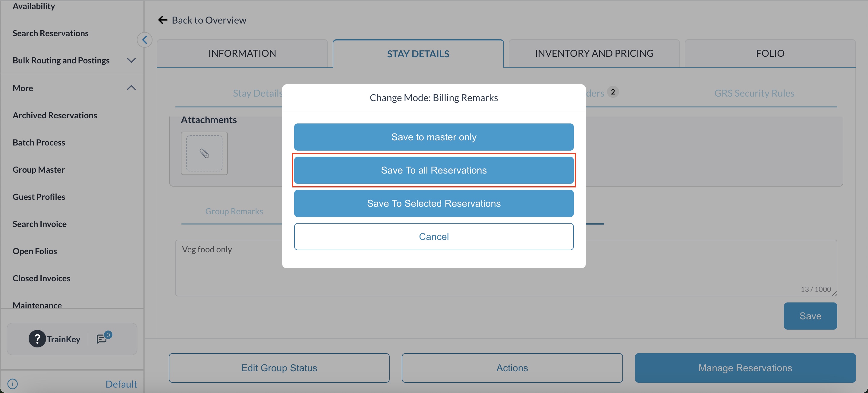868x393 pixels.
Task: Open the chat messages icon
Action: [102, 339]
